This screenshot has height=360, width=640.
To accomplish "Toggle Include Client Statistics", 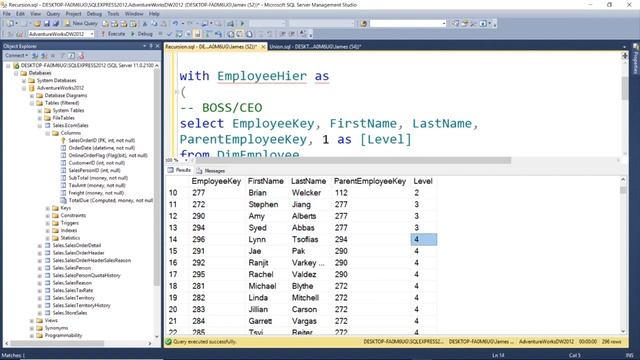I will click(218, 34).
